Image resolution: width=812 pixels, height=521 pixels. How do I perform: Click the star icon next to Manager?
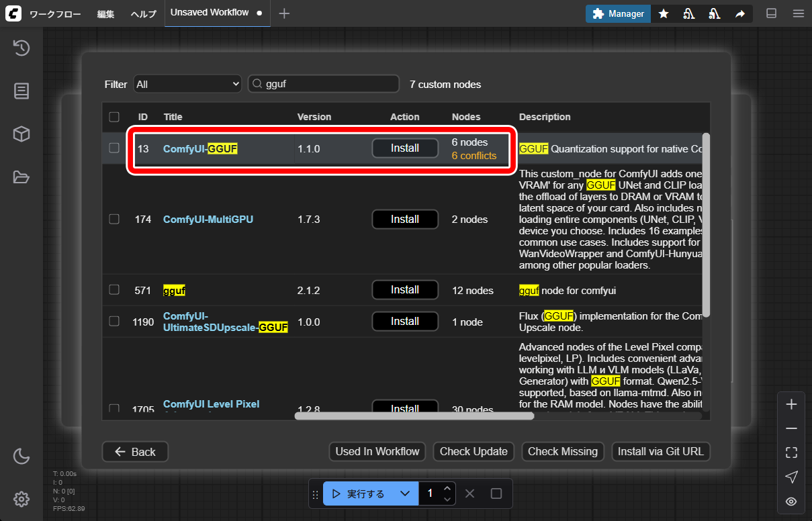pos(664,13)
